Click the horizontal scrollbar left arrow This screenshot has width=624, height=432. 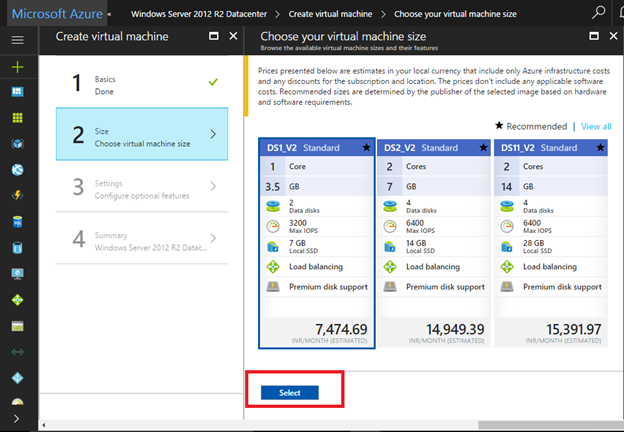click(43, 425)
